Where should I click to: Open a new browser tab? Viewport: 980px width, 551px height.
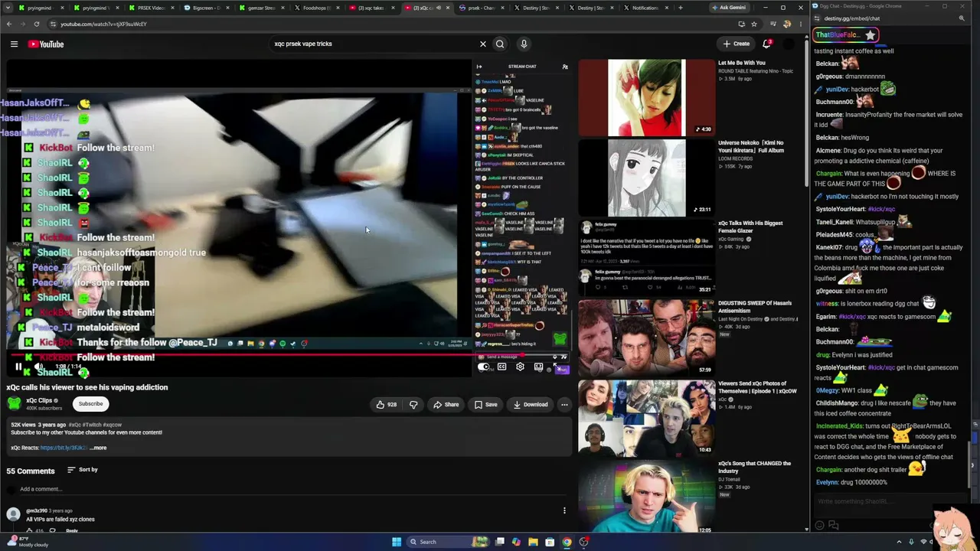click(x=680, y=8)
